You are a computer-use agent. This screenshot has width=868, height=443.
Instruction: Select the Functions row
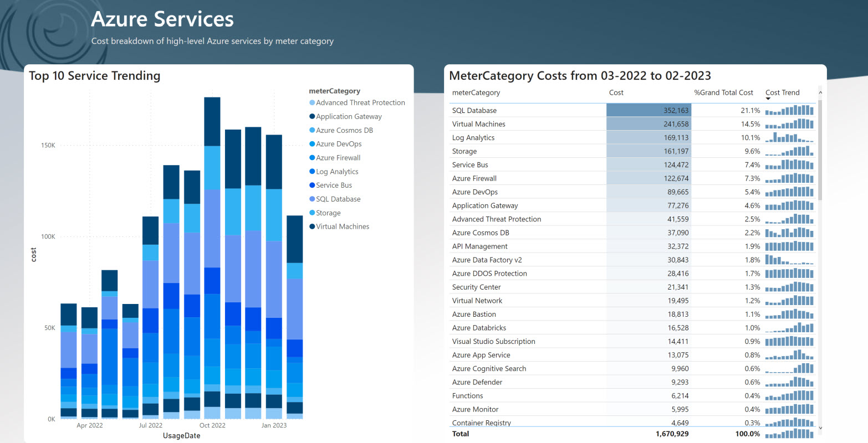[x=632, y=396]
